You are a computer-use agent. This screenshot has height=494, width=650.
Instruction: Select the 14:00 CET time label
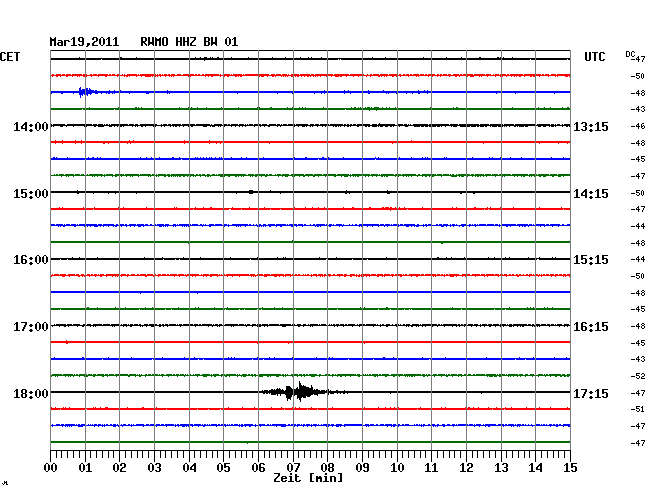coord(31,126)
